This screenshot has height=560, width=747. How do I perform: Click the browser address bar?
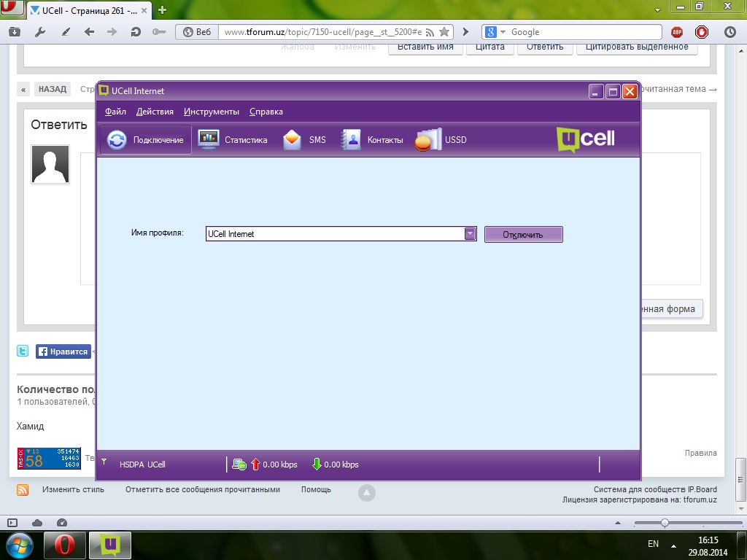321,32
